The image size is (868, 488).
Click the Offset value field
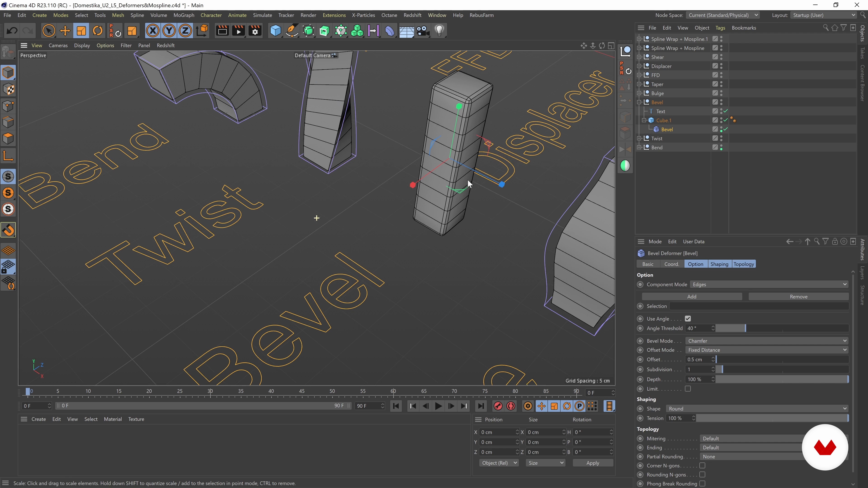tap(698, 360)
